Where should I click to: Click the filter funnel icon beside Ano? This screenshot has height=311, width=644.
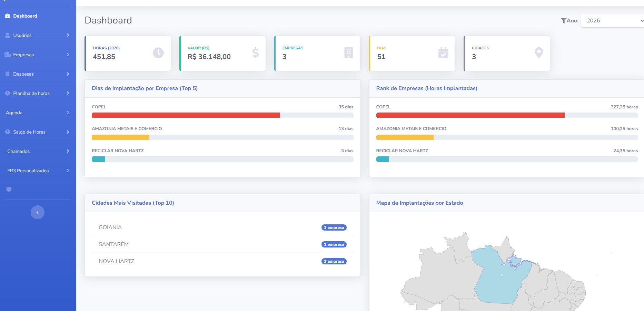click(564, 21)
